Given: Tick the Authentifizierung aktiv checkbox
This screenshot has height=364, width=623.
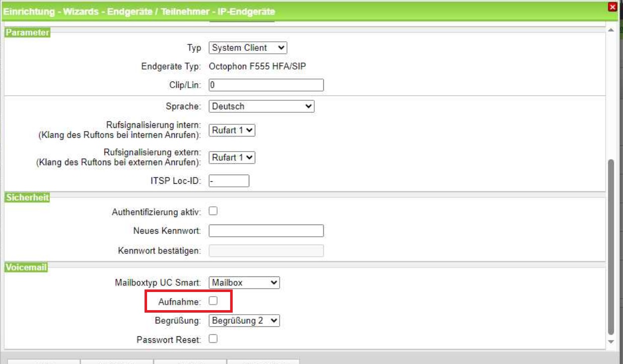Looking at the screenshot, I should click(x=213, y=211).
